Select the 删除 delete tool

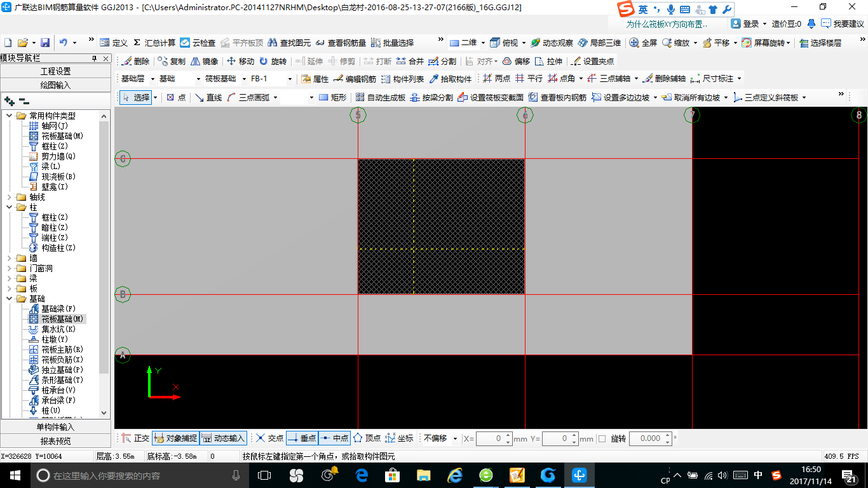tap(135, 62)
